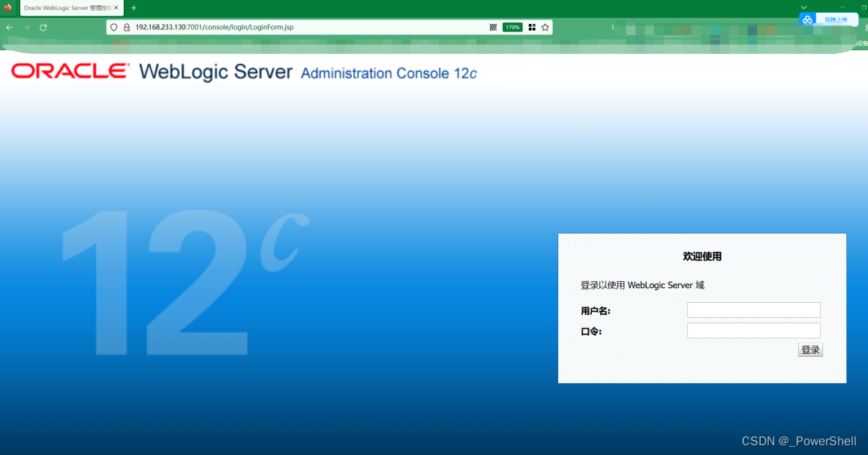Screen dimensions: 868x455
Task: Close the Oracle WebLogic Server tab
Action: 116,7
